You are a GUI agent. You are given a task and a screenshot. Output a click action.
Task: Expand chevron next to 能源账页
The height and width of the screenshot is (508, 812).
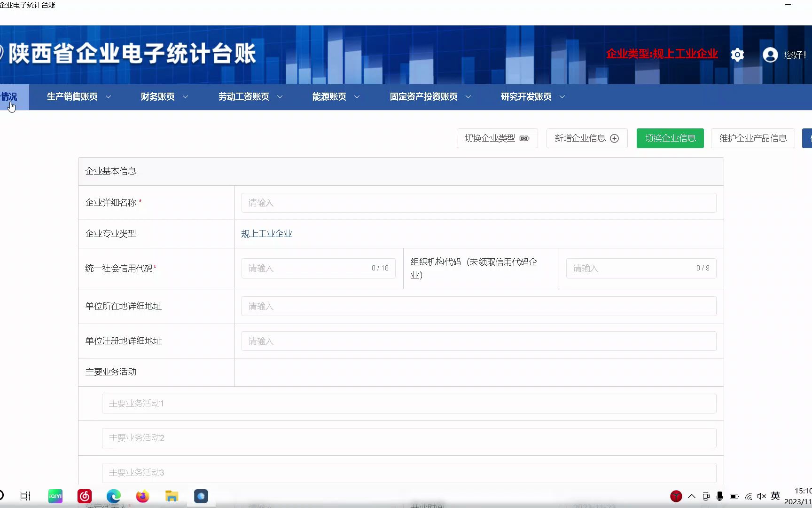pos(357,97)
